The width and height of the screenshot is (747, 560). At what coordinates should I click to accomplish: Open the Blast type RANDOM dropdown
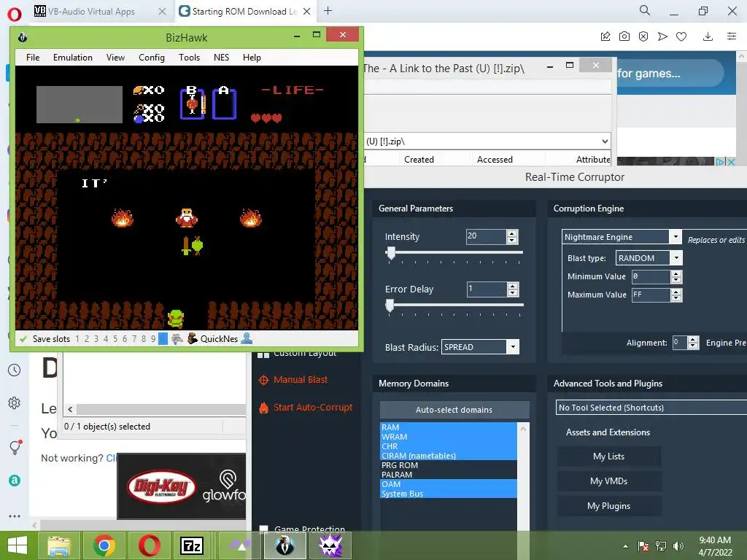[676, 258]
